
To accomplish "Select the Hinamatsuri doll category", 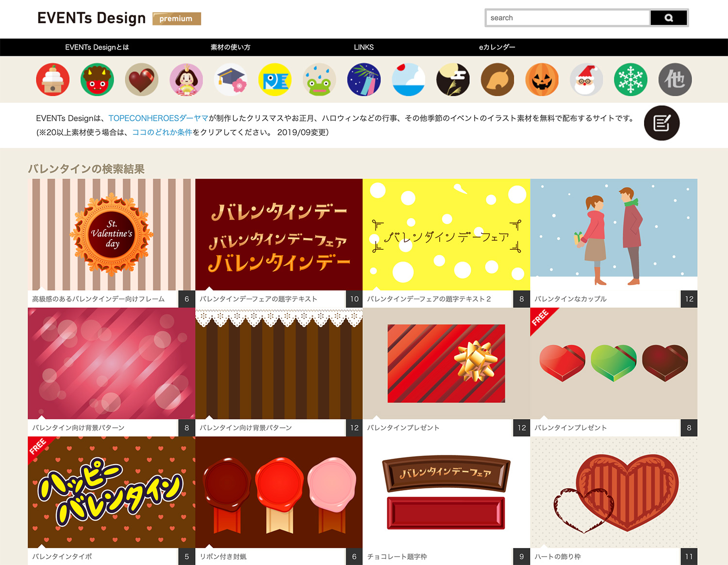I will (x=186, y=80).
